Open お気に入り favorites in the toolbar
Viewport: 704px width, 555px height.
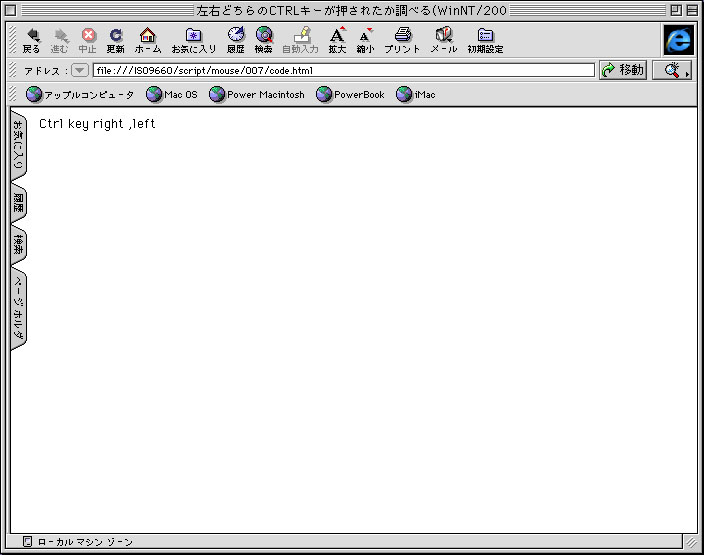coord(194,40)
